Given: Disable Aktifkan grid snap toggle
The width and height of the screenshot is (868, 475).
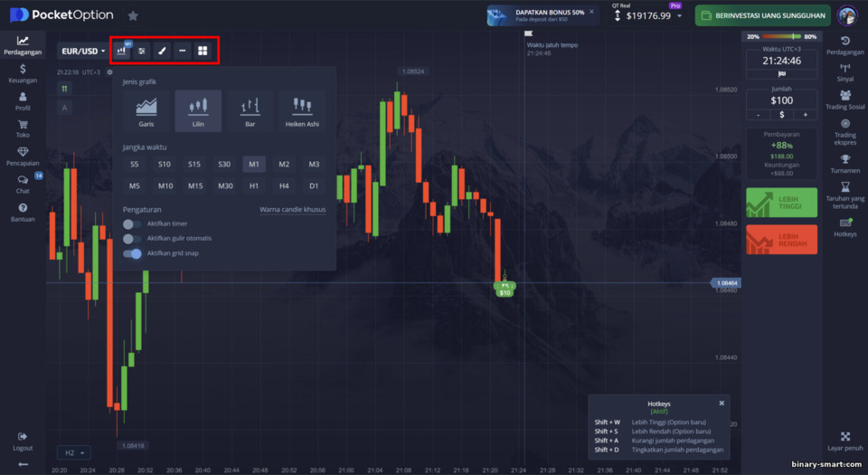Looking at the screenshot, I should [132, 253].
